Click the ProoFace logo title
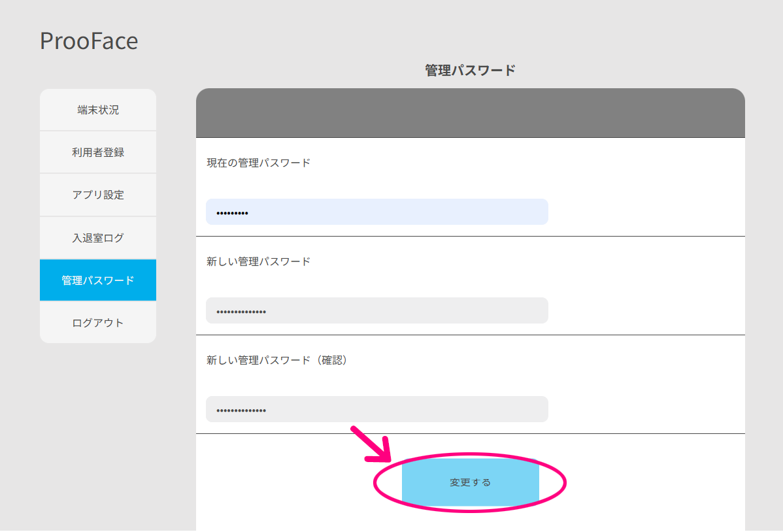The height and width of the screenshot is (532, 783). [89, 41]
